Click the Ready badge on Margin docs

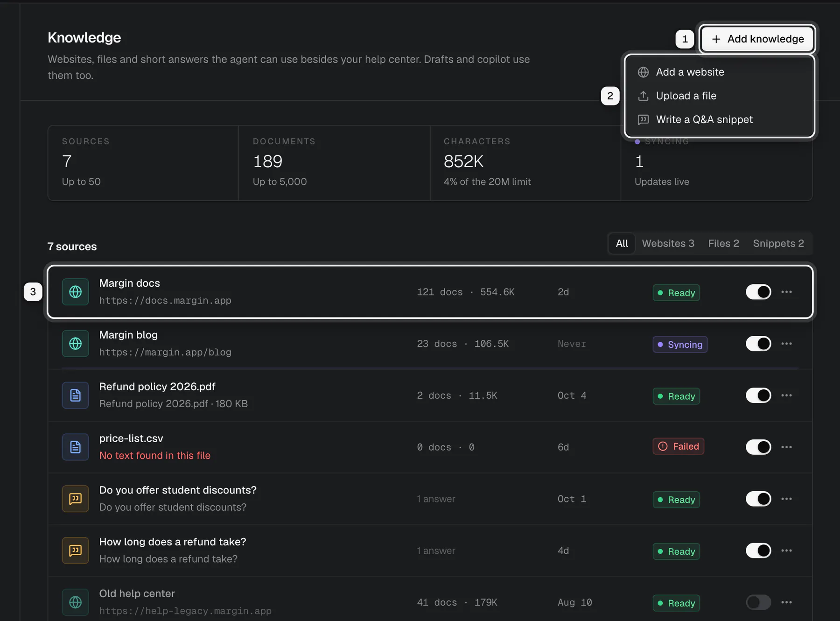pos(676,293)
